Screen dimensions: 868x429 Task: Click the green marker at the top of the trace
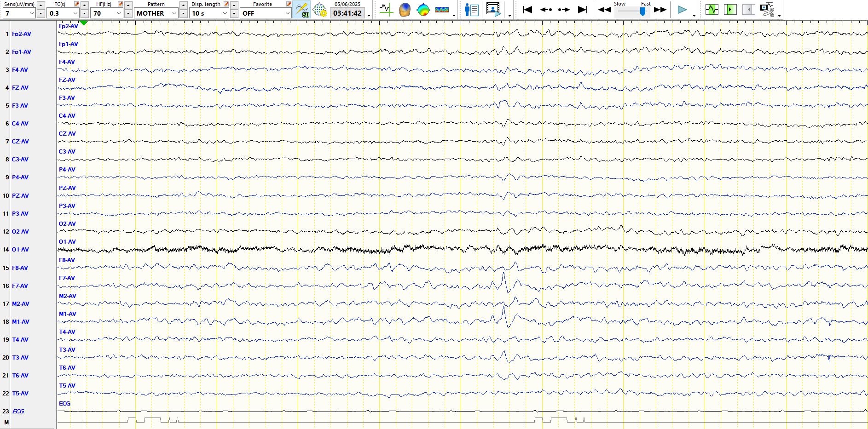(84, 22)
